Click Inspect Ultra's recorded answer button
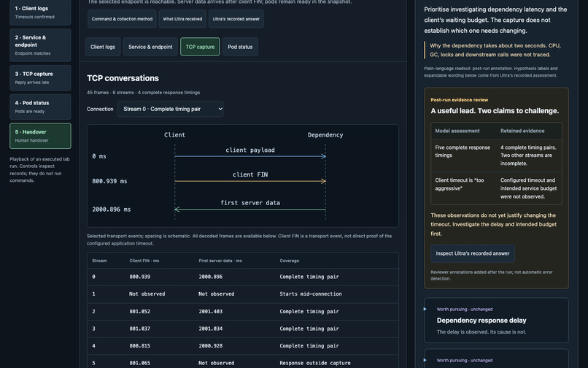The width and height of the screenshot is (588, 368). (x=473, y=253)
